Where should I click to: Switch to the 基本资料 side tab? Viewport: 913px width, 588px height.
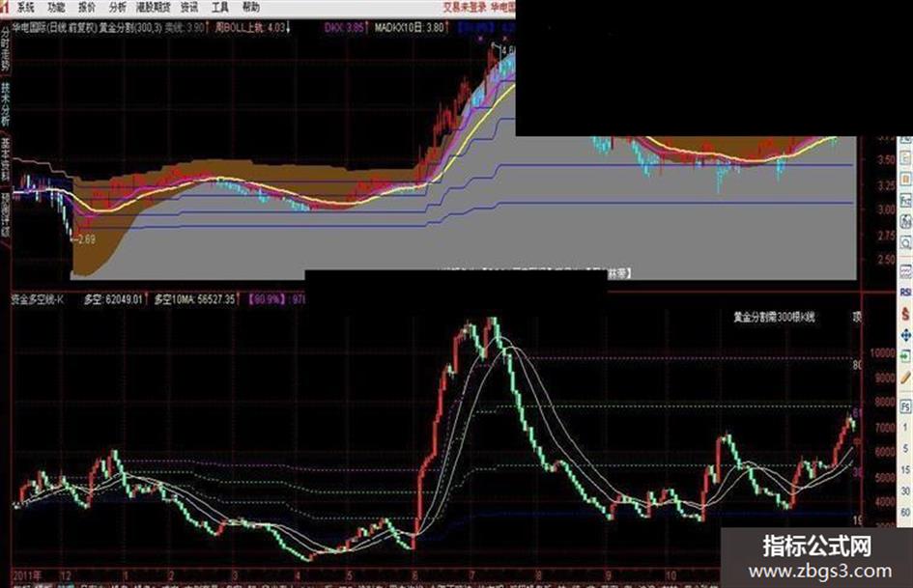click(5, 159)
